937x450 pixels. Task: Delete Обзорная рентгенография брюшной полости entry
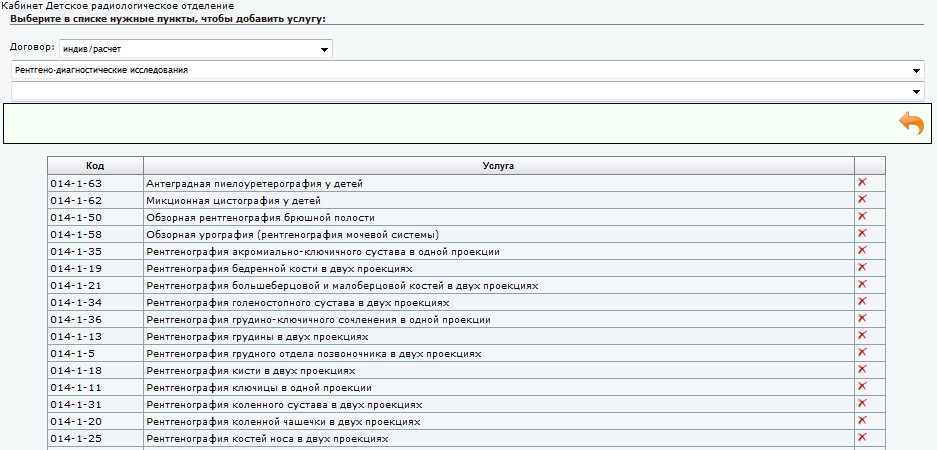(x=862, y=217)
